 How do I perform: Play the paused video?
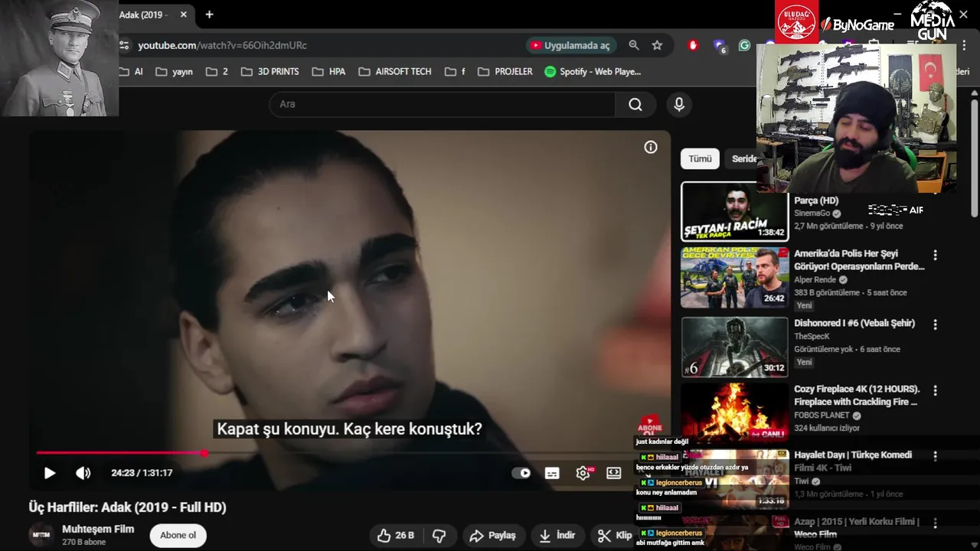50,473
